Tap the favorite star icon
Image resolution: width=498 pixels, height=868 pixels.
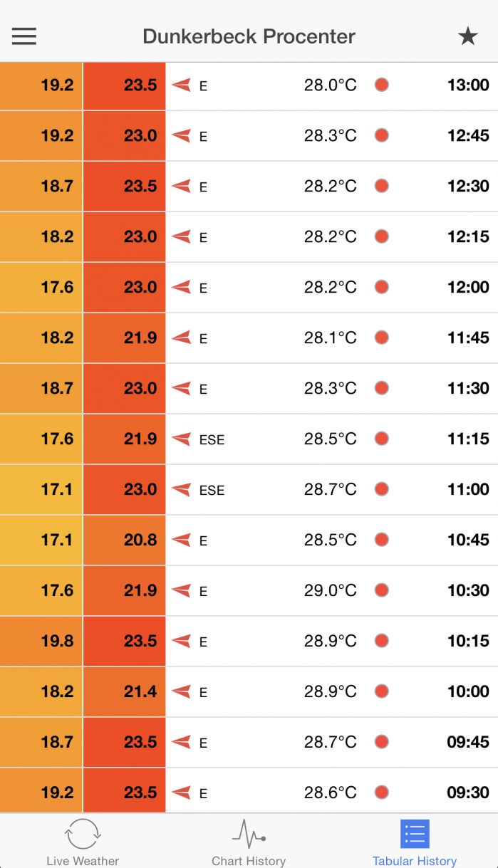[467, 36]
